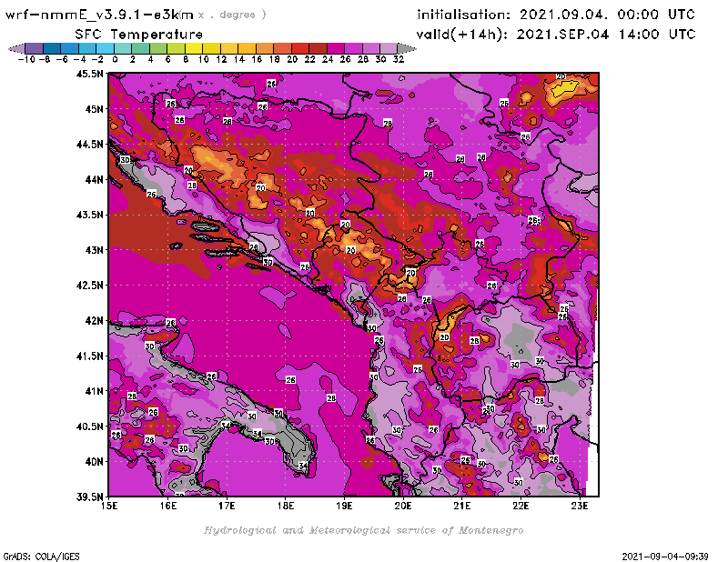This screenshot has height=562, width=728.
Task: Click the '19E' longitude label
Action: 344,506
